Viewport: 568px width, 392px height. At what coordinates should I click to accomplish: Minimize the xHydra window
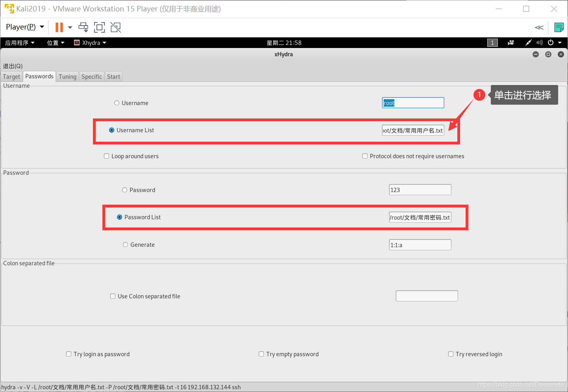click(536, 54)
